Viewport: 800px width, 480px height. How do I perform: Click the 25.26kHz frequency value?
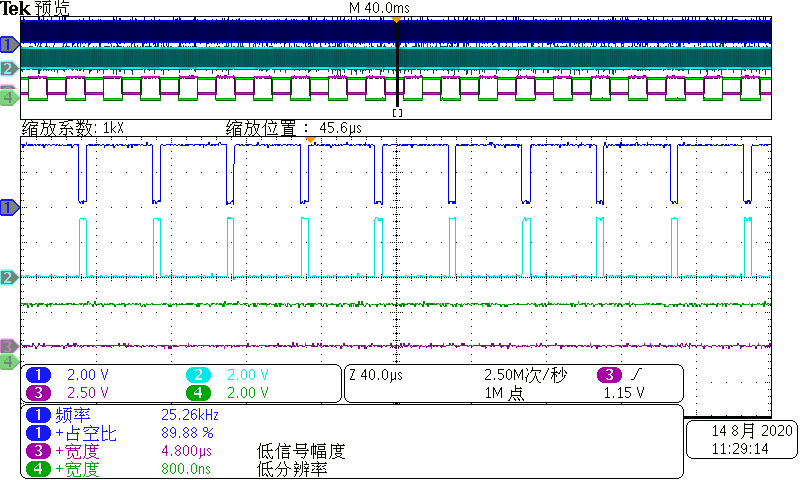tap(190, 415)
